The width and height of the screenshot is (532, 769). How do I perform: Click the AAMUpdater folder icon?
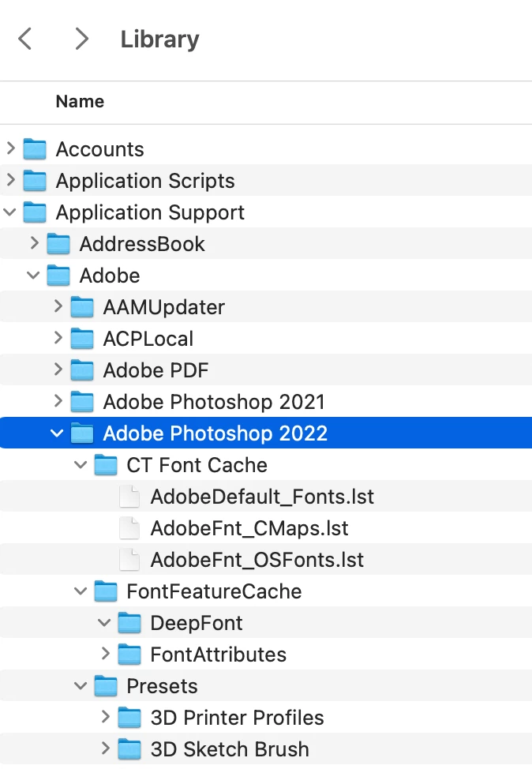click(x=82, y=307)
